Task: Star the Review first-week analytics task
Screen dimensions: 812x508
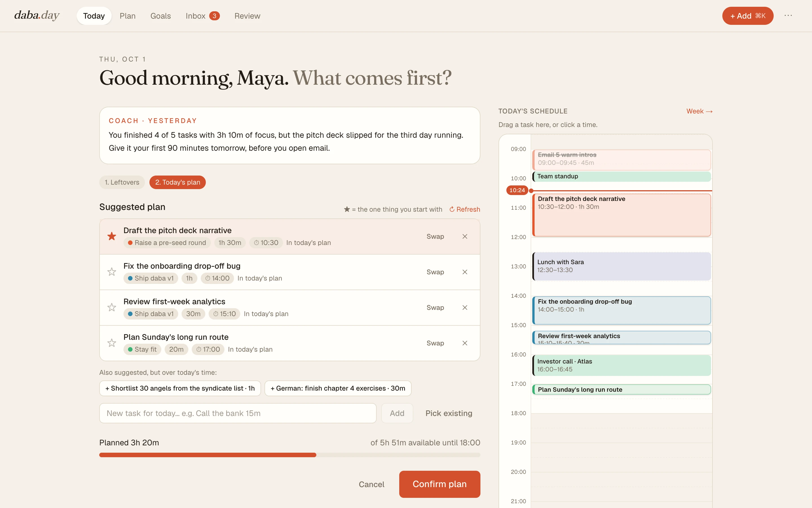Action: [x=112, y=307]
